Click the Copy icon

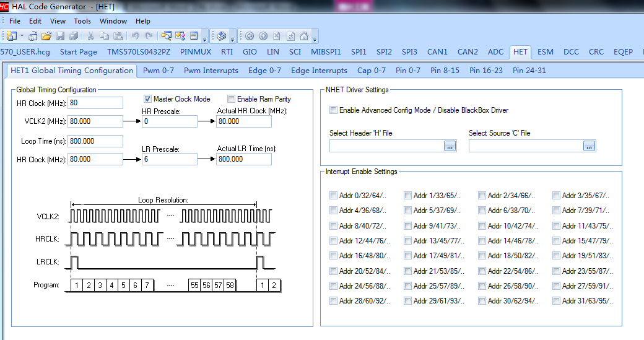pyautogui.click(x=104, y=36)
